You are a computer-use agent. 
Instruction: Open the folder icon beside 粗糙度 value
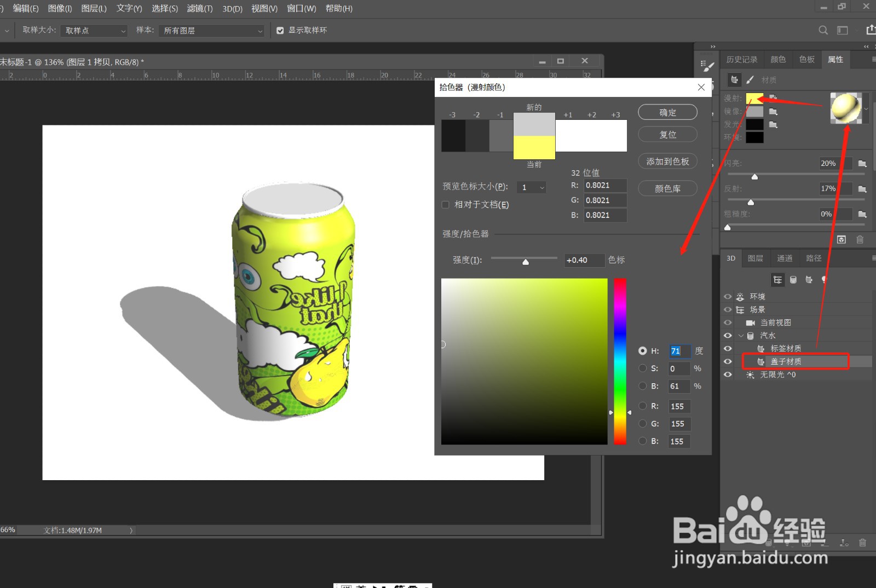pos(862,214)
